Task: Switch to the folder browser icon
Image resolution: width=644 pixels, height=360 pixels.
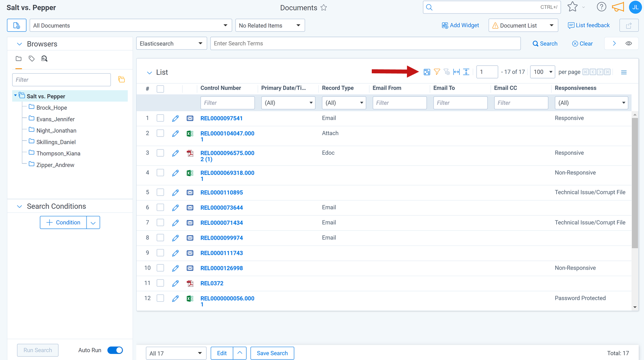Action: (x=19, y=59)
